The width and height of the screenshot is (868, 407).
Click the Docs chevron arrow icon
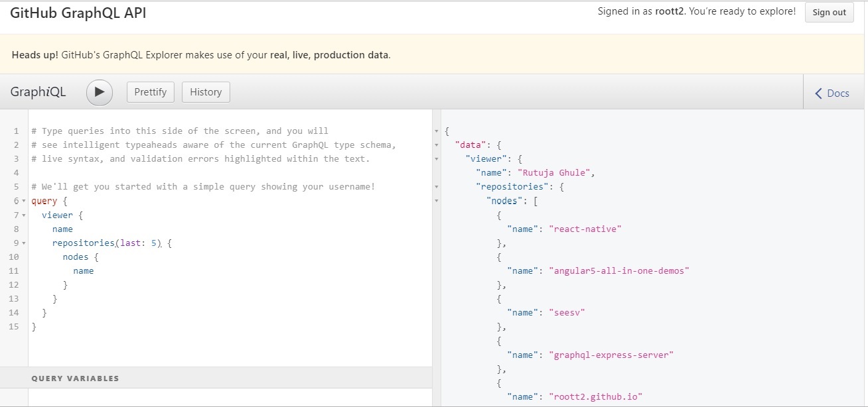[818, 93]
